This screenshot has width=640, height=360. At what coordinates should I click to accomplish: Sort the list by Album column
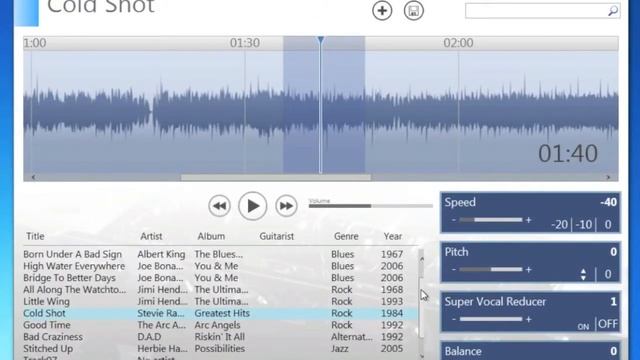[x=211, y=236]
